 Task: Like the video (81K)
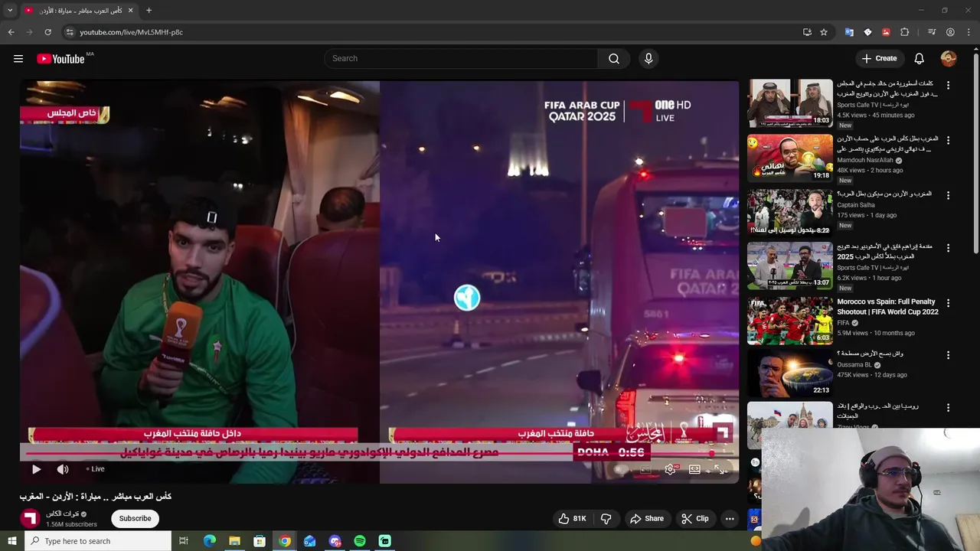pos(572,519)
